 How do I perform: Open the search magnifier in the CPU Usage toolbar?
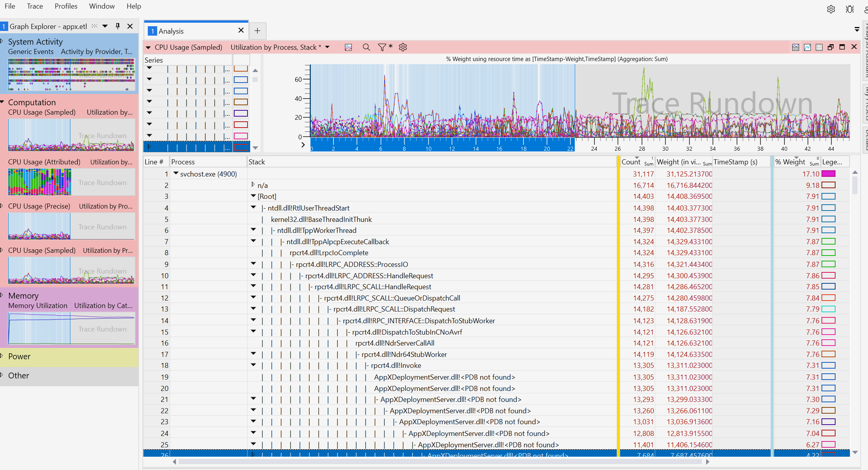coord(366,47)
